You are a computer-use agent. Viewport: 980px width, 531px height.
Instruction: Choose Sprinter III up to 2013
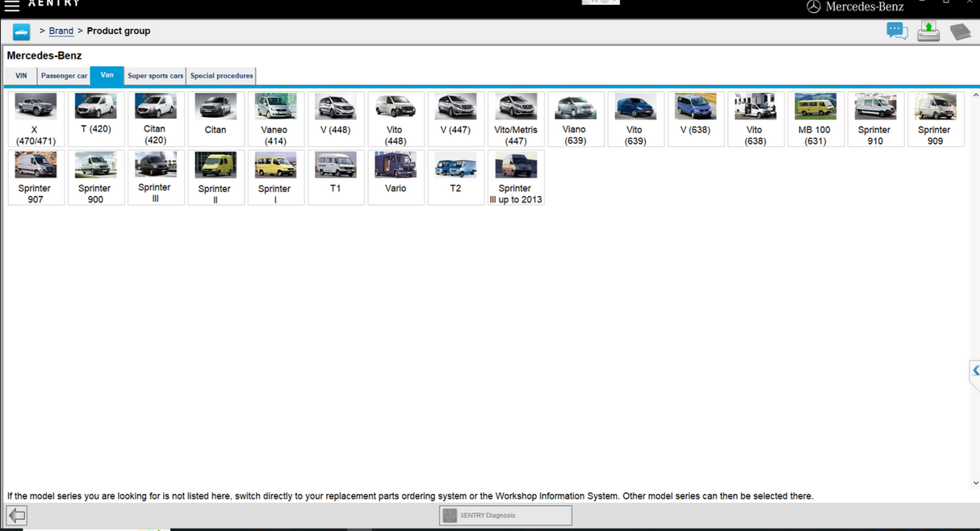pos(516,178)
